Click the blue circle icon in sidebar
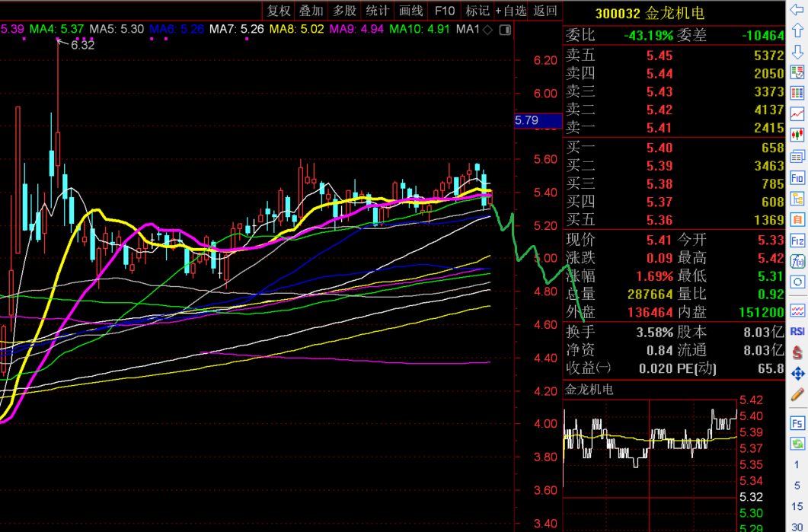The image size is (808, 532). click(x=797, y=282)
